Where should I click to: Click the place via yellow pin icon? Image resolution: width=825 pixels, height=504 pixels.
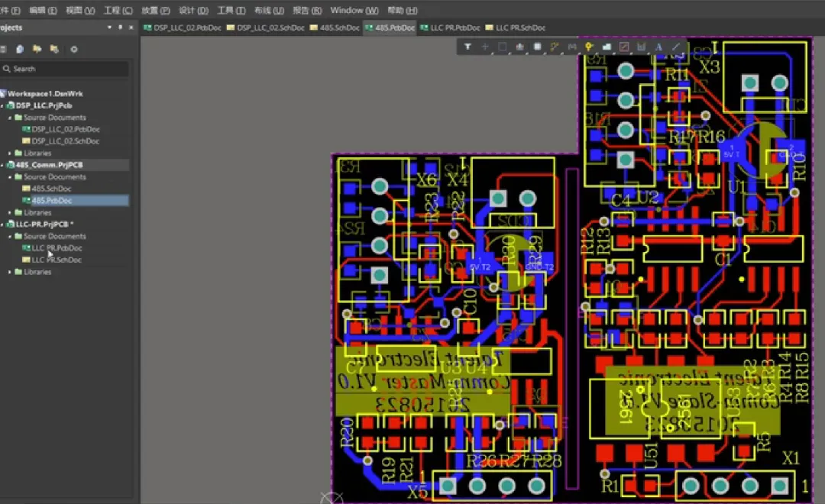(589, 47)
